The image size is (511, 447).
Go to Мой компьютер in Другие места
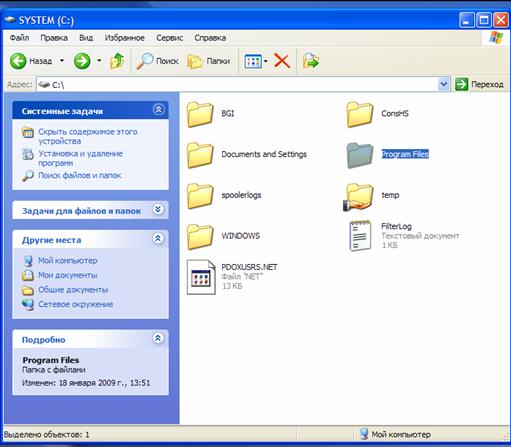tap(68, 261)
